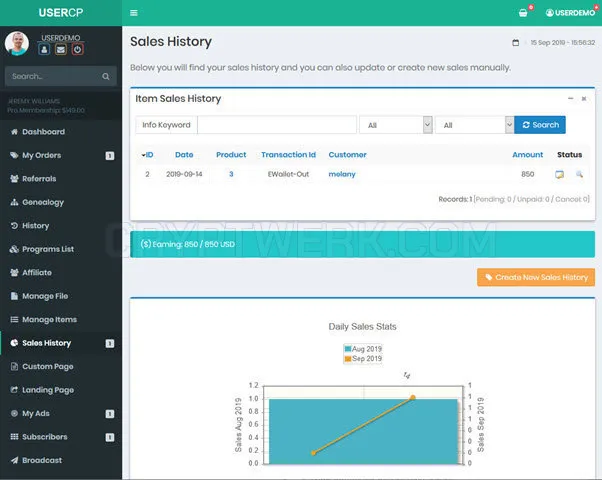Click the Earning 850 / 850 USD banner
602x480 pixels.
pos(362,244)
